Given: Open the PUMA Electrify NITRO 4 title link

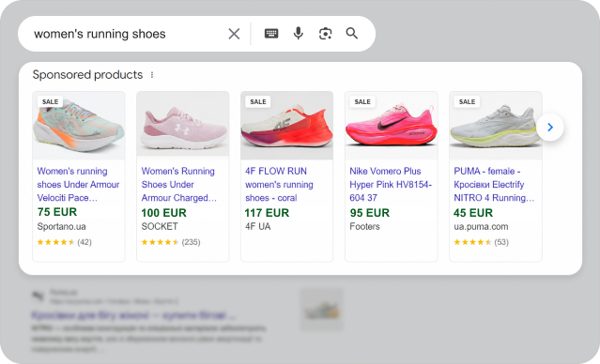Looking at the screenshot, I should tap(494, 184).
